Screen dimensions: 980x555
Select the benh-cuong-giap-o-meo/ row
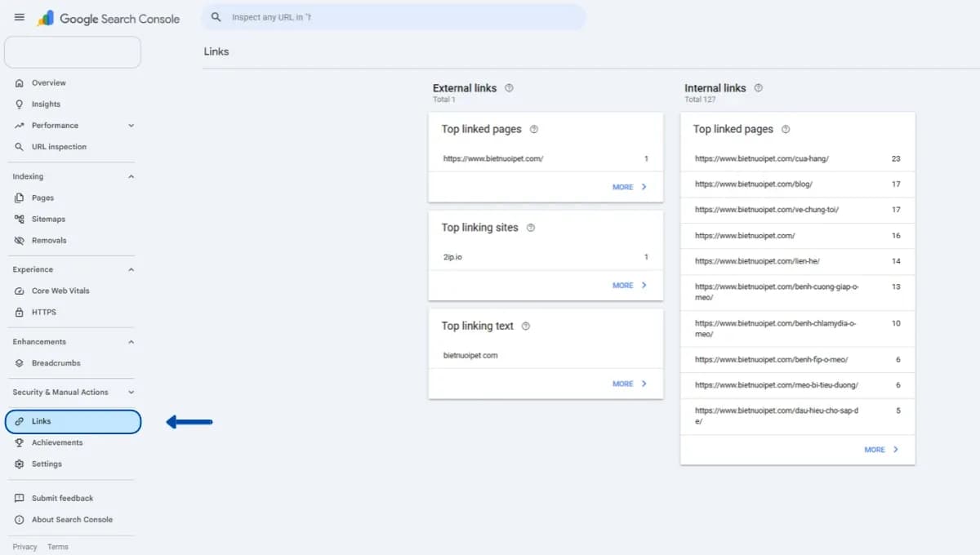[x=798, y=292]
